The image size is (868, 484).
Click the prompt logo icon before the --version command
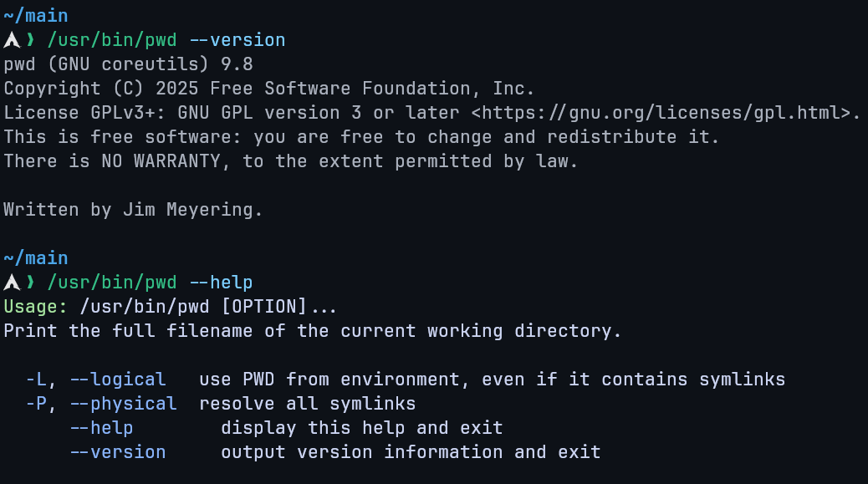(12, 40)
